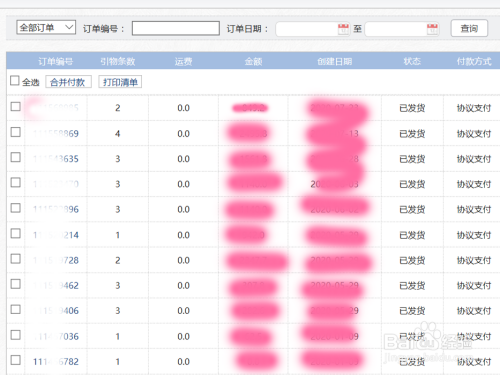Open order link ending 728
This screenshot has height=375, width=500.
tap(56, 260)
